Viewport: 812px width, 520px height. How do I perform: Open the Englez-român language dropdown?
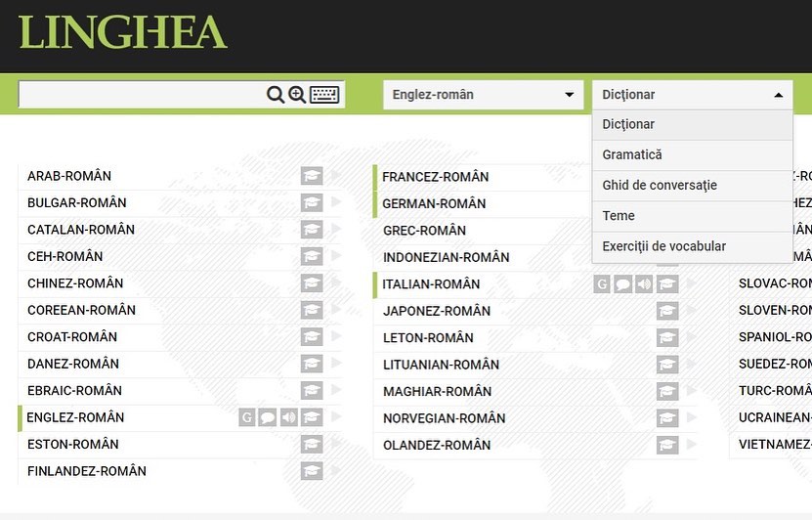click(x=483, y=95)
